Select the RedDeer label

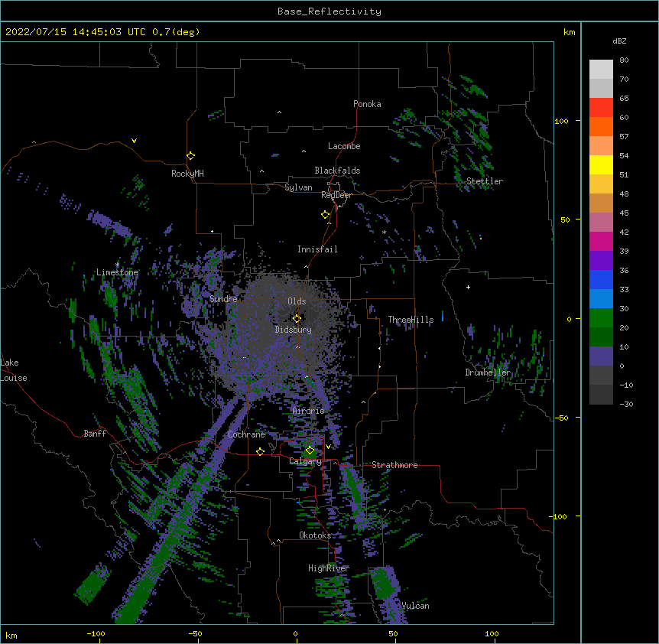(x=336, y=195)
